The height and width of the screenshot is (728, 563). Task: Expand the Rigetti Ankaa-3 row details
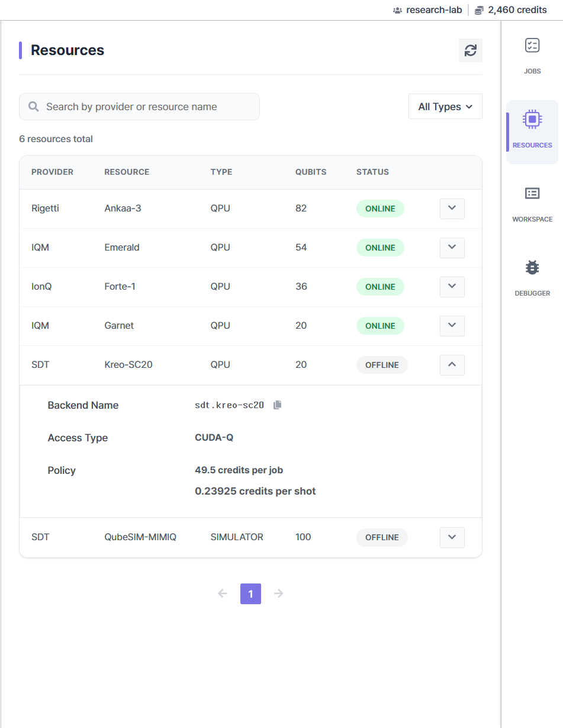coord(452,209)
